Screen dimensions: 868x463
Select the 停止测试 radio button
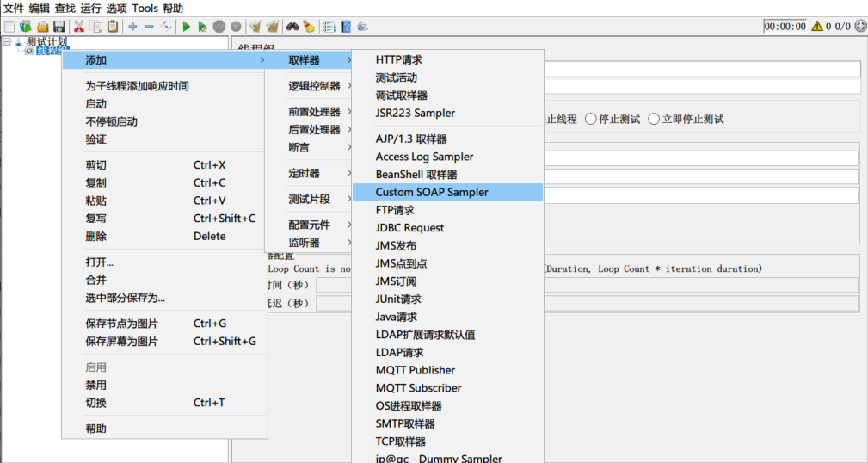click(591, 119)
